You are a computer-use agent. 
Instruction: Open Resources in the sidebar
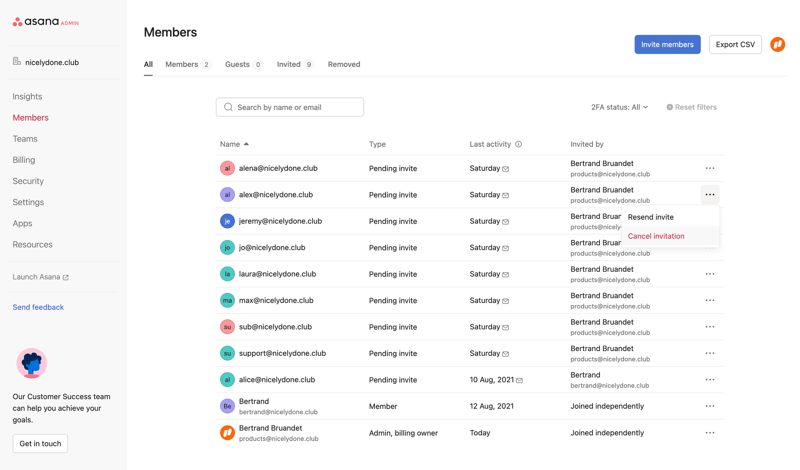(33, 244)
